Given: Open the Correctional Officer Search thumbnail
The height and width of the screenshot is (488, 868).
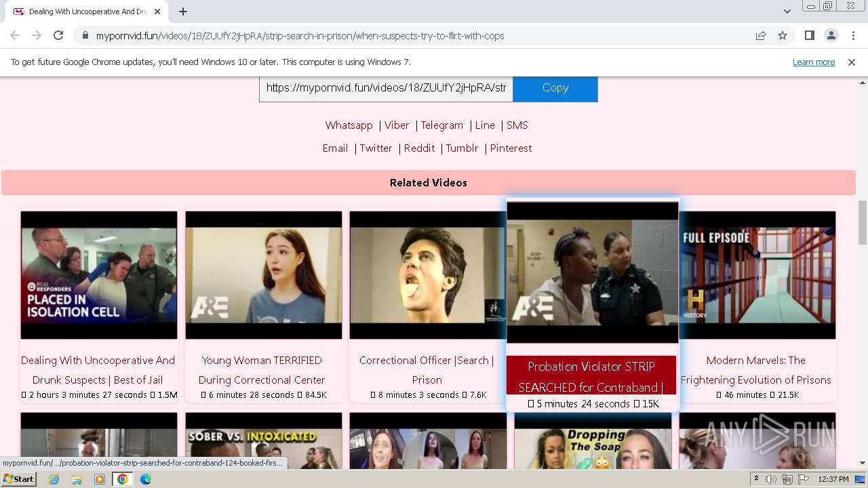Looking at the screenshot, I should tap(428, 275).
